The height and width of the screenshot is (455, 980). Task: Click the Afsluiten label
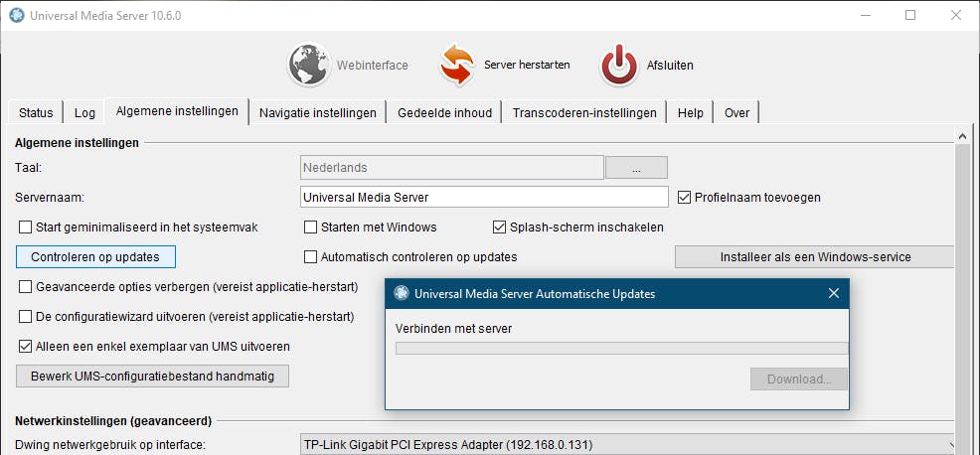click(670, 65)
